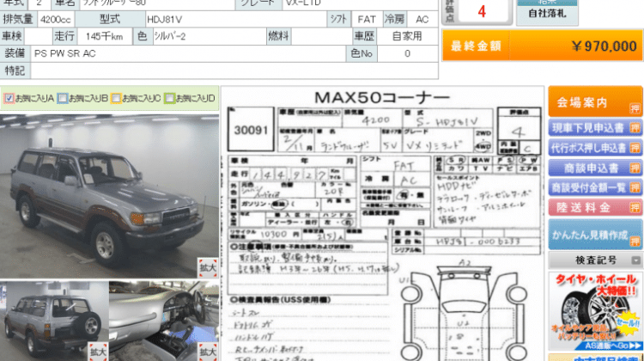Enlarge the interior photo thumbnail
This screenshot has height=361, width=644.
[x=206, y=352]
